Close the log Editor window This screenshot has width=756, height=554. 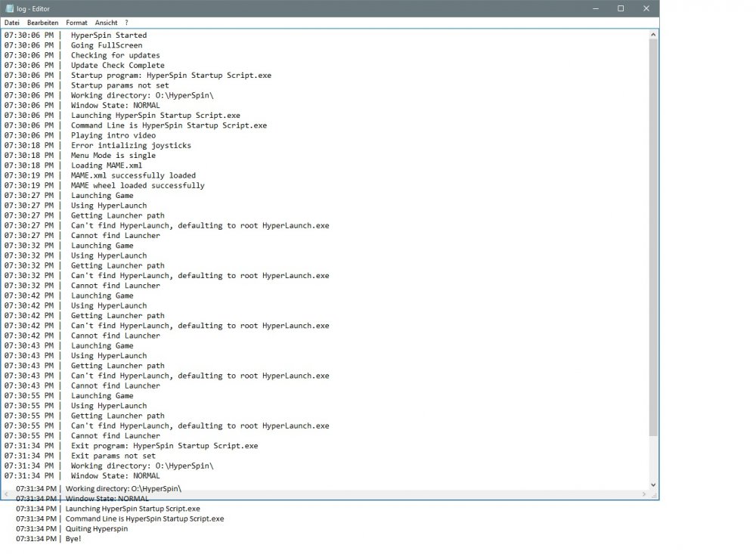pyautogui.click(x=646, y=8)
